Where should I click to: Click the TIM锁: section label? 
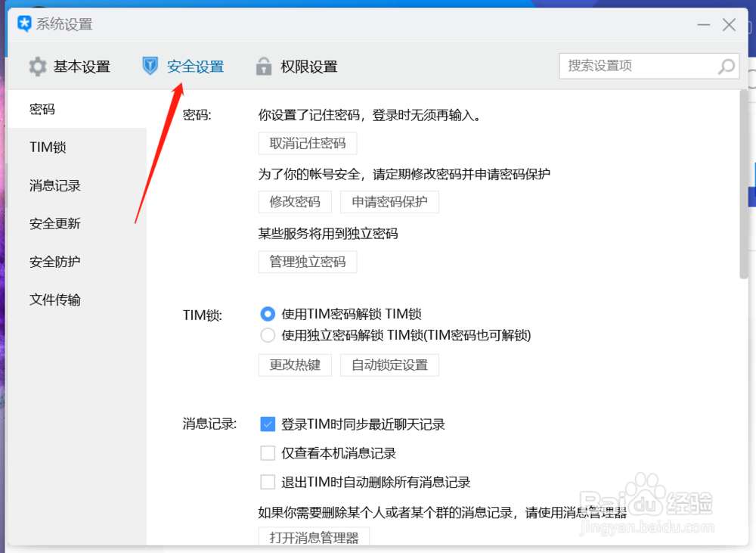(203, 315)
